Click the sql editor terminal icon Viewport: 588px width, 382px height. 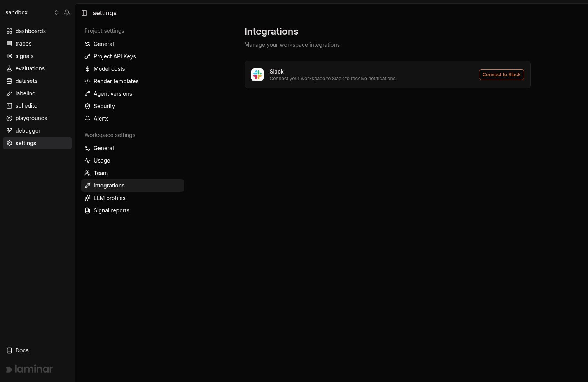pos(9,106)
